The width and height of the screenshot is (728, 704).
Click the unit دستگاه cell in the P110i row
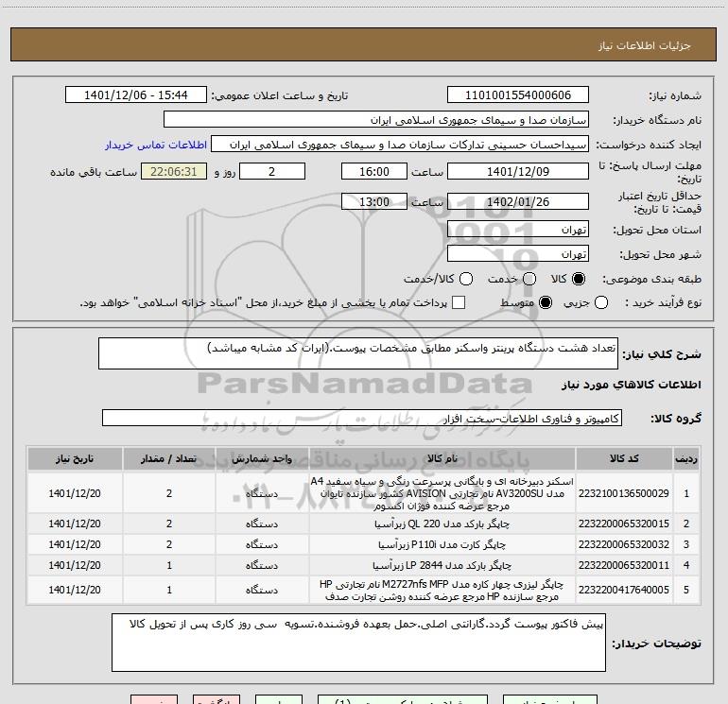coord(262,544)
